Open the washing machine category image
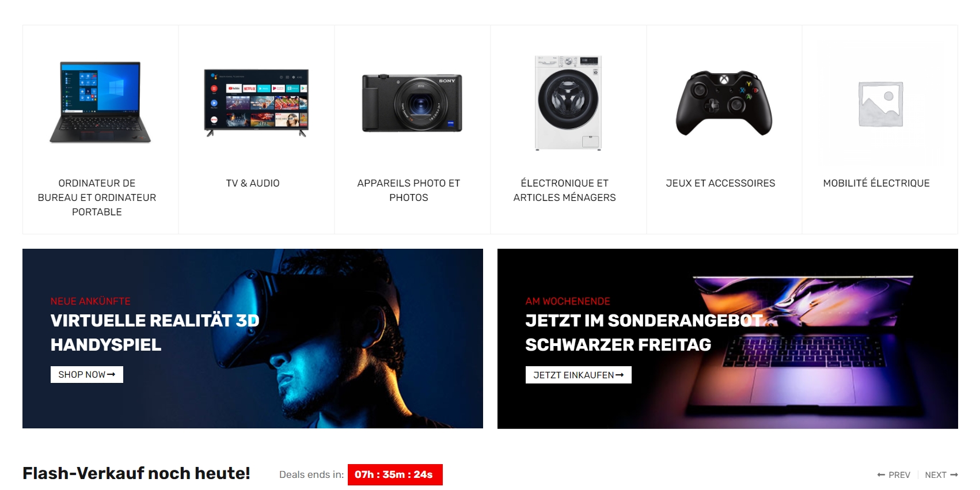 coord(568,102)
